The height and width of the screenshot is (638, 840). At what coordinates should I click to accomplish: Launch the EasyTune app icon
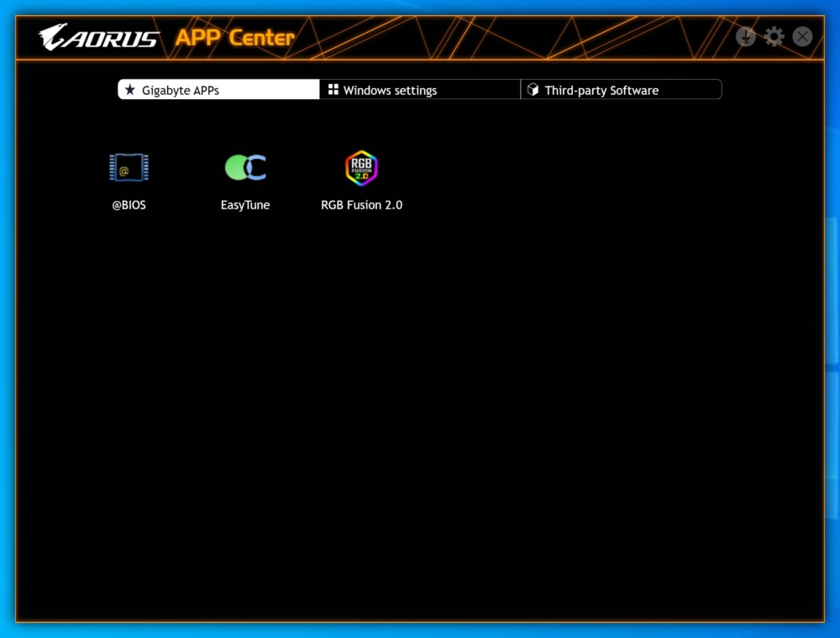245,167
